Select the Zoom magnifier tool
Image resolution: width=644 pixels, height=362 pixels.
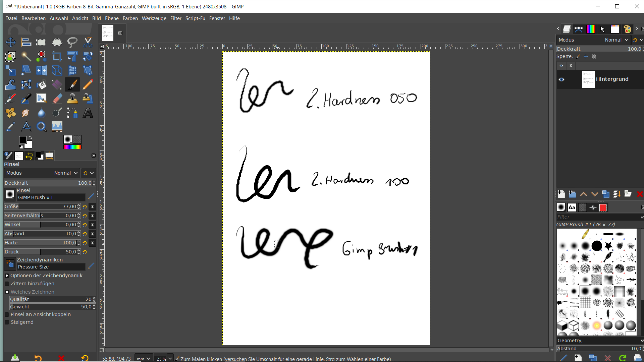point(41,127)
